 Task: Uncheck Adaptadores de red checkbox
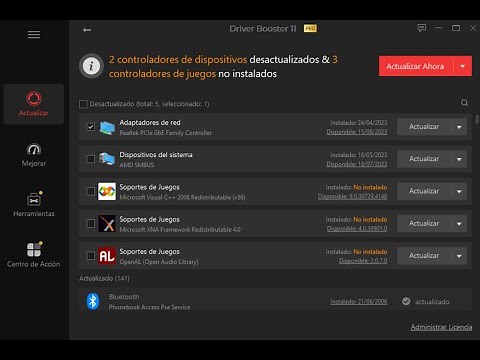pos(90,127)
